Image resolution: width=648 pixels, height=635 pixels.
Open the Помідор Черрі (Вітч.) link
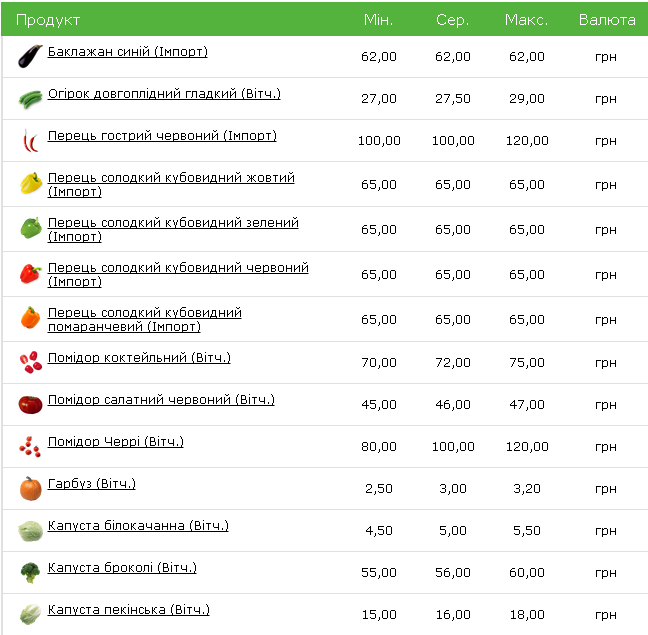pos(116,442)
